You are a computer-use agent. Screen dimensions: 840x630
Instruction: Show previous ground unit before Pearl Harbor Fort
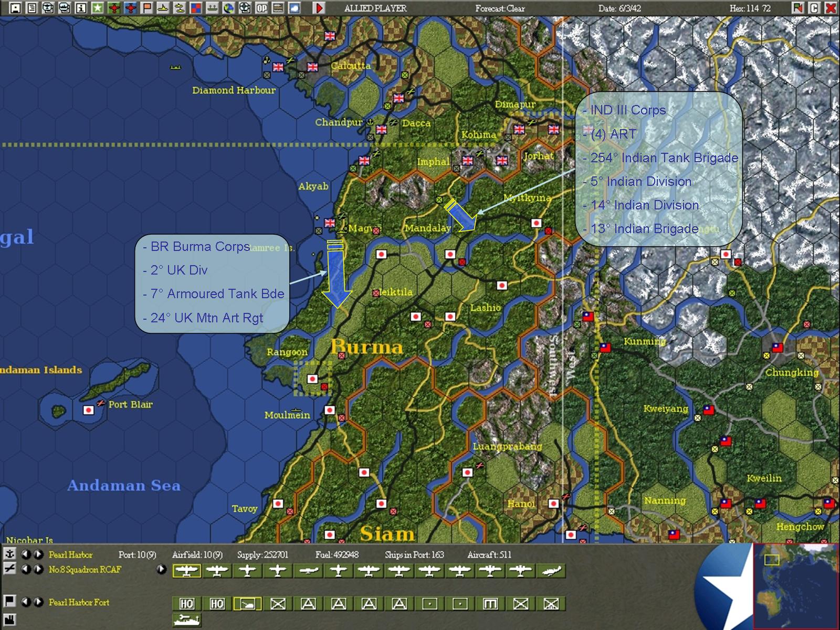click(25, 602)
